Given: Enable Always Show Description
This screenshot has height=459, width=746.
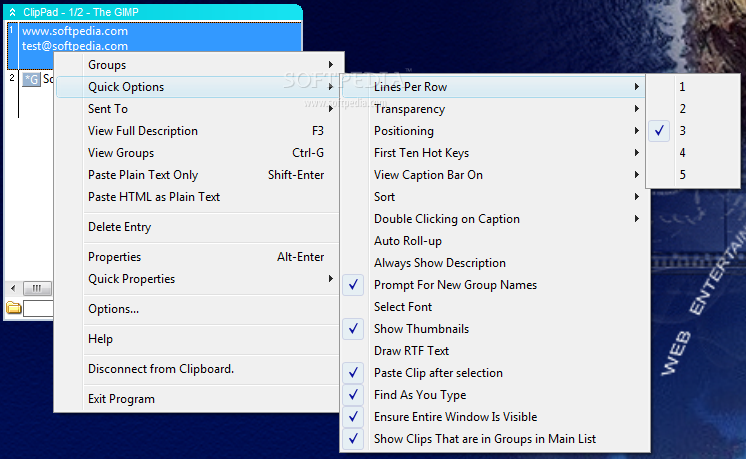Looking at the screenshot, I should 496,263.
